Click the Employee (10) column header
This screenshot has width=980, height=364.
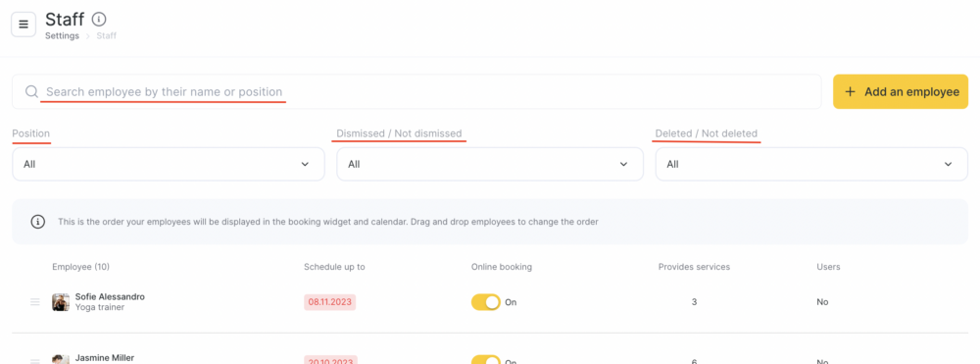point(81,267)
